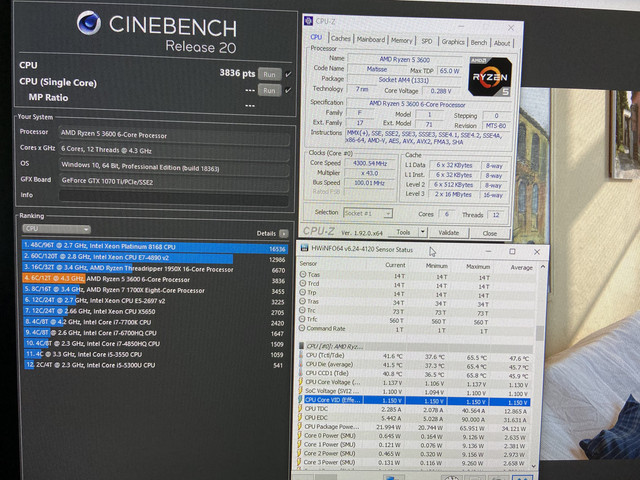
Task: Switch to the Caches tab in CPU-Z
Action: 340,38
